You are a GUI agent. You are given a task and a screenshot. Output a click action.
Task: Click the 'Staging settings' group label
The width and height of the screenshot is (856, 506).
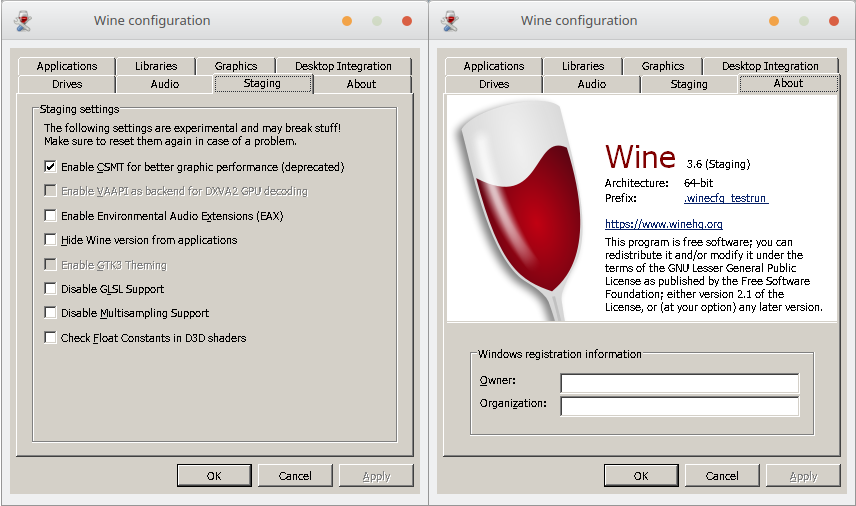coord(79,109)
